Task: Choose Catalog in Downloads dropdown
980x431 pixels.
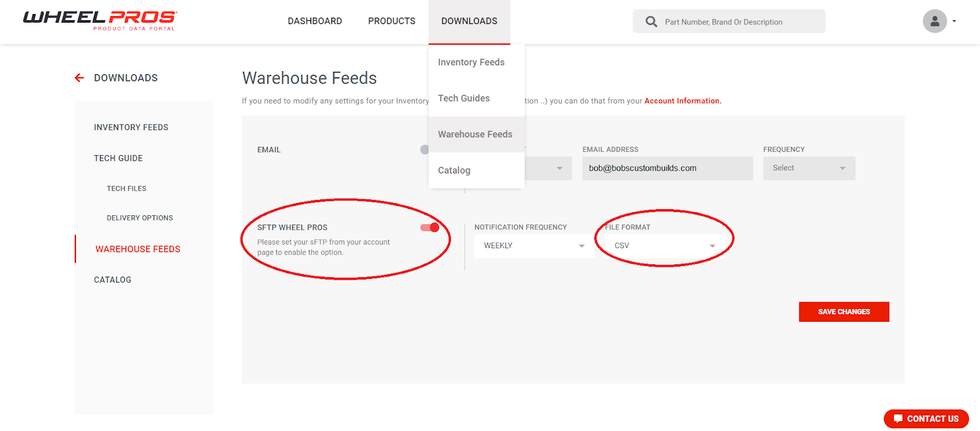Action: (477, 170)
